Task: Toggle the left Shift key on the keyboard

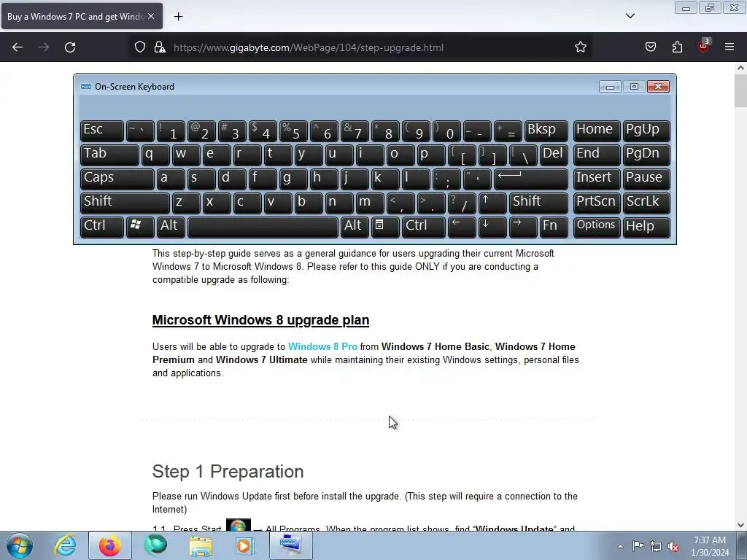Action: point(125,203)
